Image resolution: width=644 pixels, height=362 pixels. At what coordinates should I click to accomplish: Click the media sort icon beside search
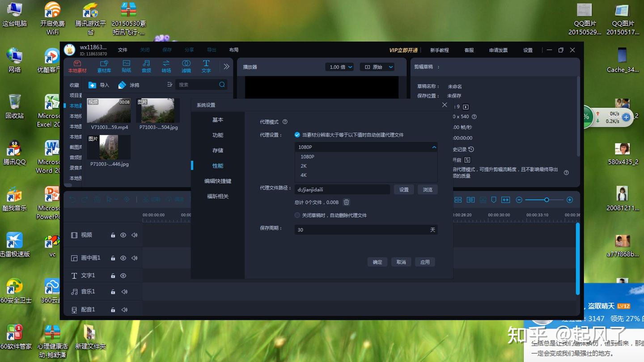pos(169,84)
